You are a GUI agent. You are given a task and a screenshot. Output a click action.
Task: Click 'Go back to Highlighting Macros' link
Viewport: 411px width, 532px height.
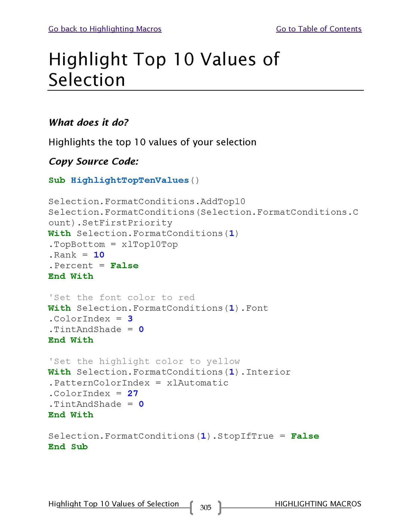pos(105,29)
